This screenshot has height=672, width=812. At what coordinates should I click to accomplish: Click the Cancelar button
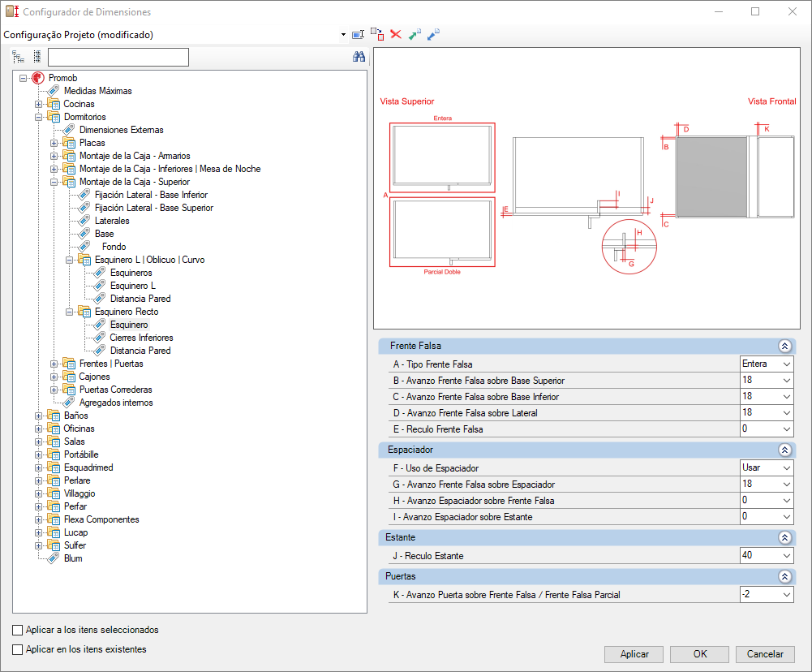pyautogui.click(x=765, y=654)
